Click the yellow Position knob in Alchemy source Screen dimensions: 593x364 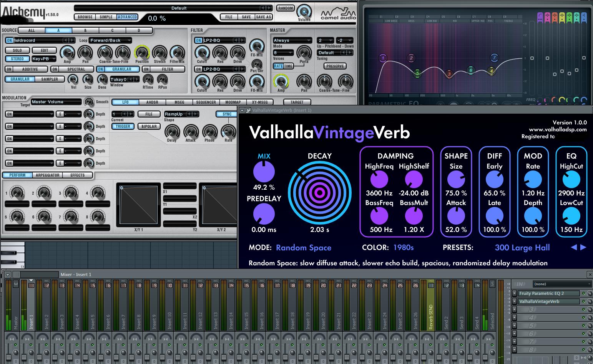(x=142, y=53)
